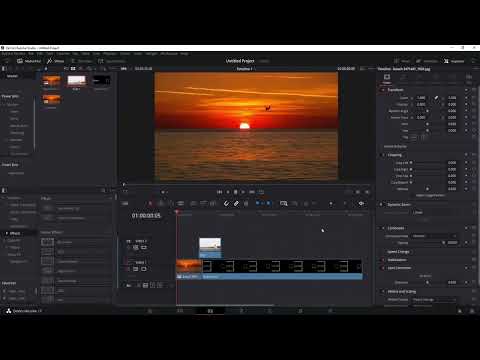Open the Dynamic Zoom Ease dropdown
The height and width of the screenshot is (360, 480).
point(434,212)
